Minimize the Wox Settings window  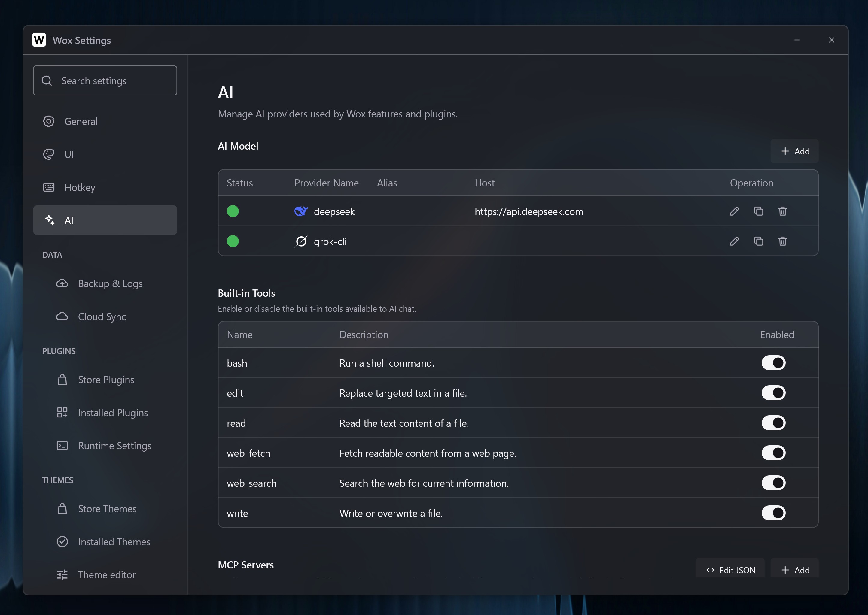point(797,40)
